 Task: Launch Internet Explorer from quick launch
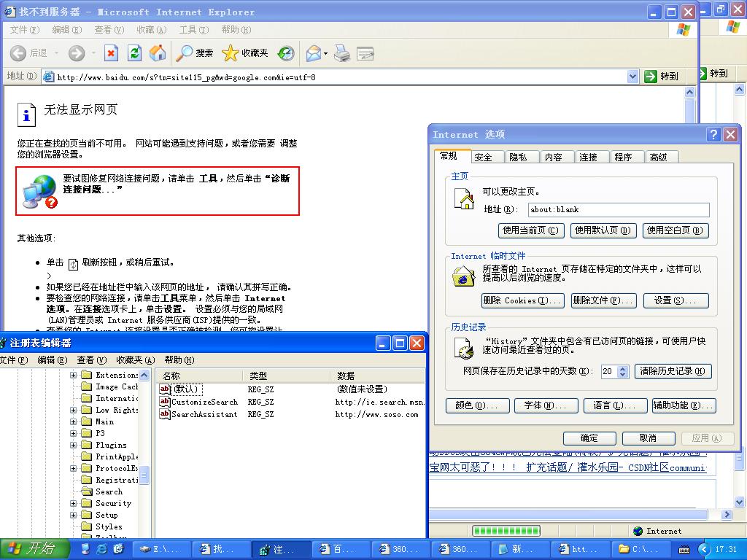pyautogui.click(x=102, y=549)
